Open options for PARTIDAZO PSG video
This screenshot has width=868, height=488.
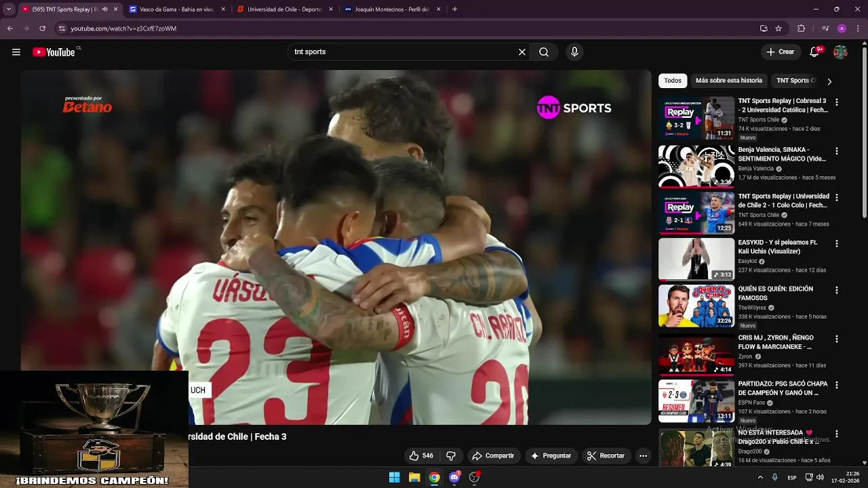836,385
